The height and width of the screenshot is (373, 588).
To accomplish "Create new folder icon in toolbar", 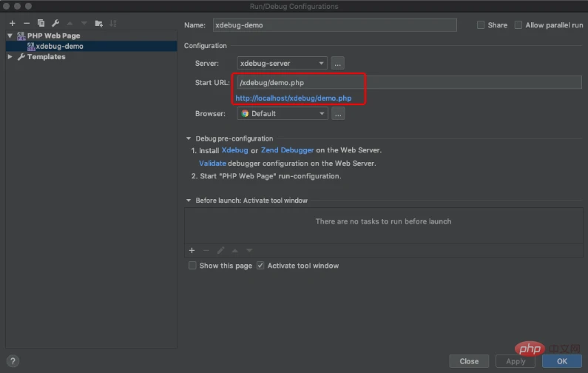I will [x=98, y=23].
